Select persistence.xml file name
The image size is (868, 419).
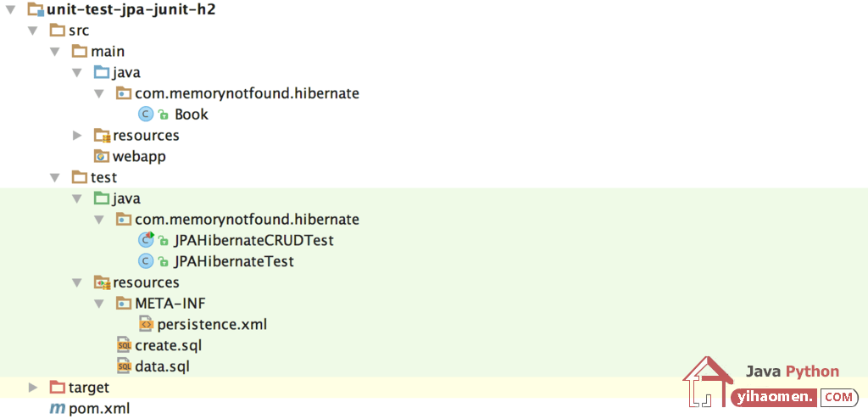212,325
